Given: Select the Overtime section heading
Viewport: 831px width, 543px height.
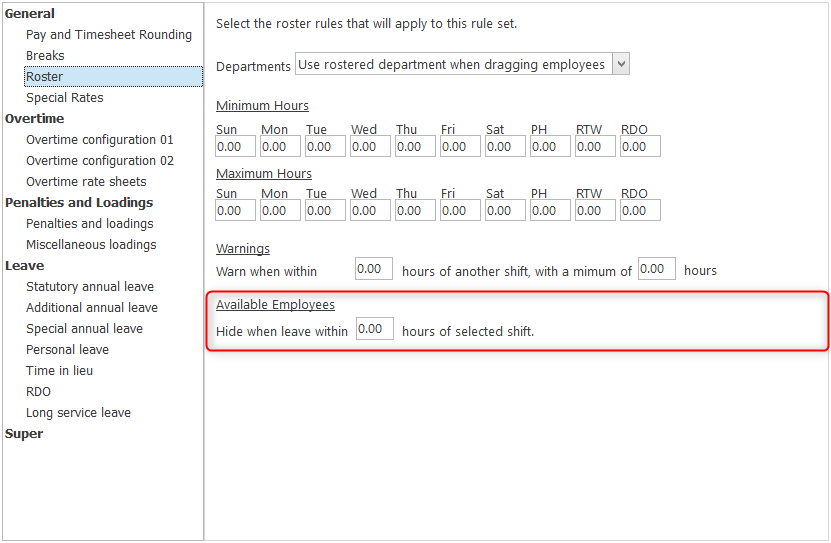Looking at the screenshot, I should click(x=34, y=118).
